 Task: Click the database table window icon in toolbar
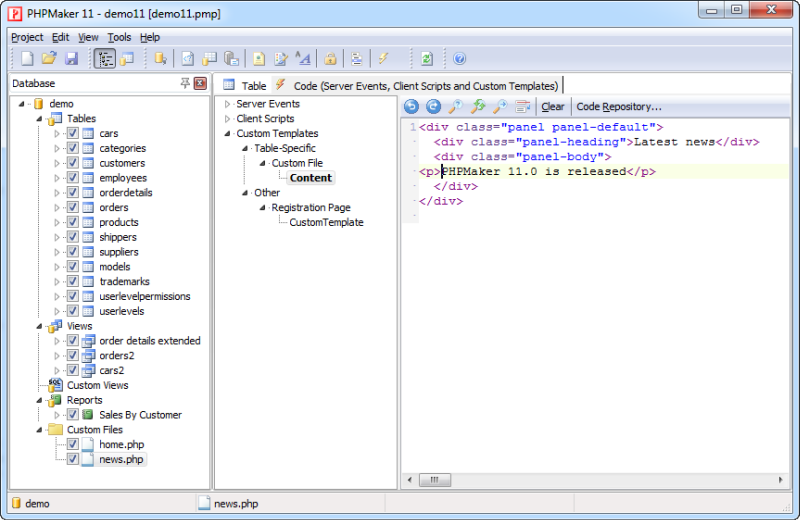[x=127, y=59]
